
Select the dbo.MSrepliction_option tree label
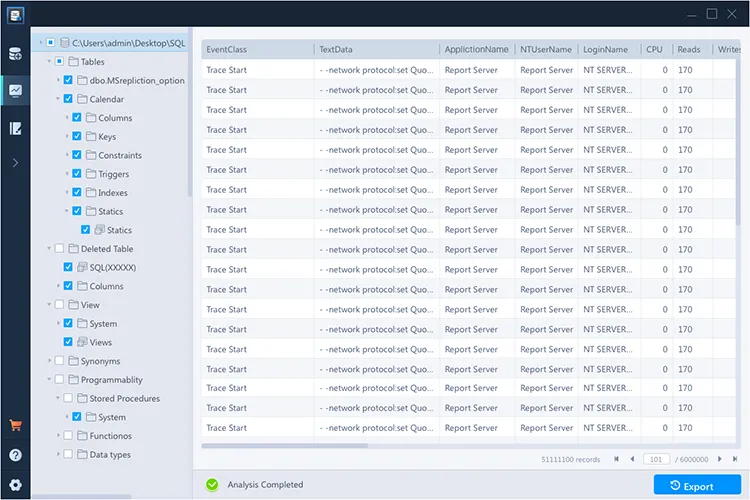click(x=137, y=80)
